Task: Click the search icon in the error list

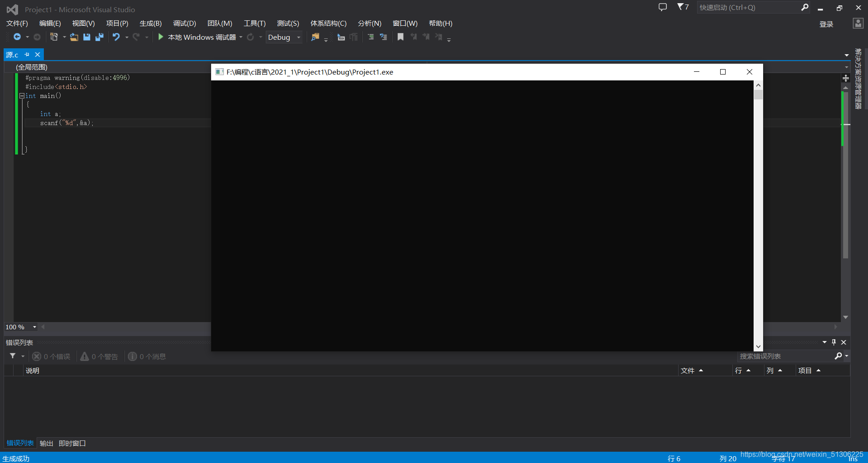Action: [838, 356]
